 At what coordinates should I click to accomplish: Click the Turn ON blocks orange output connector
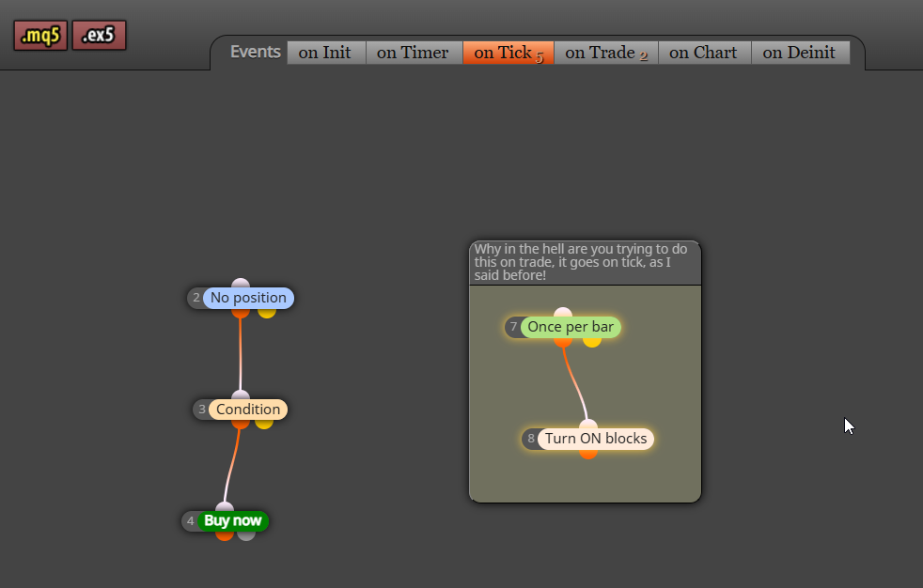(588, 454)
